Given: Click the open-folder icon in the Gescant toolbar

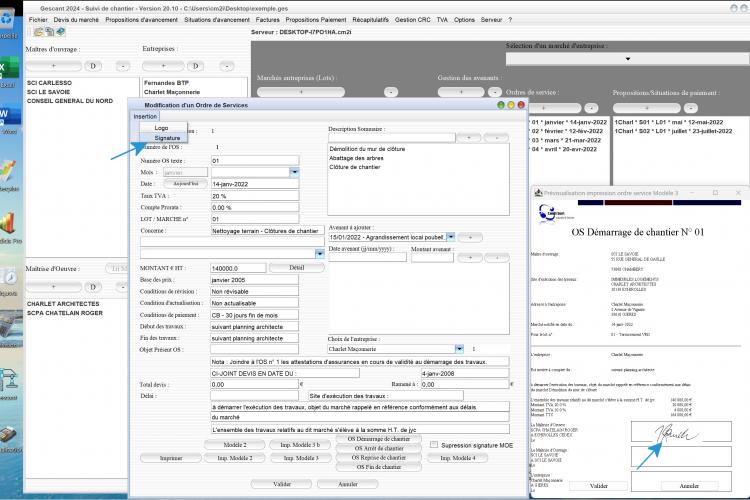Looking at the screenshot, I should coord(38,32).
